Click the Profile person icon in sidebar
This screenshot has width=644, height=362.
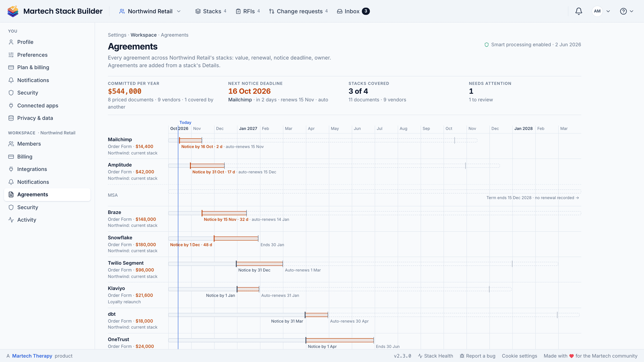pyautogui.click(x=11, y=42)
